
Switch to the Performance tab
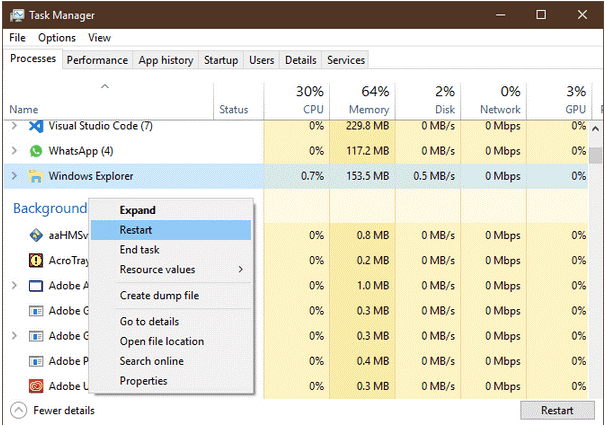97,60
